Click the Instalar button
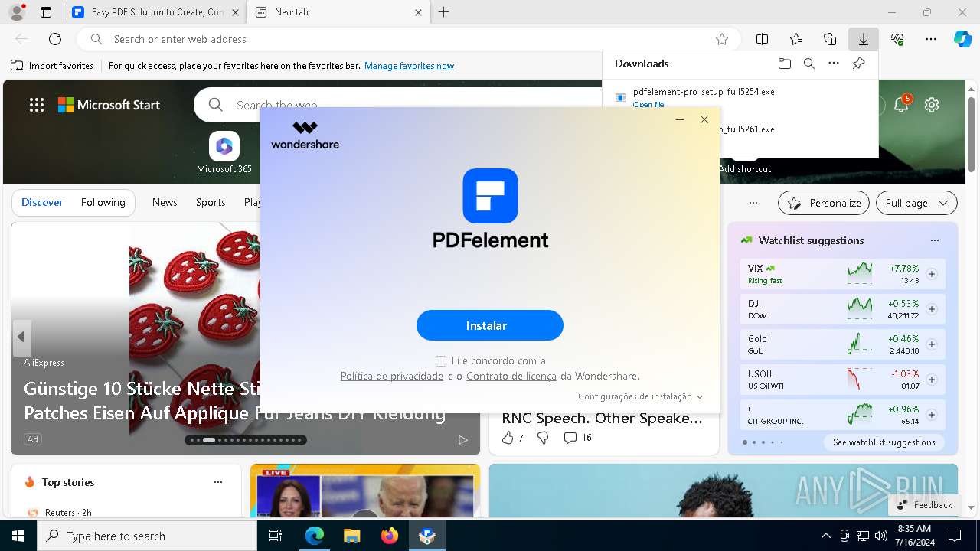 [490, 325]
